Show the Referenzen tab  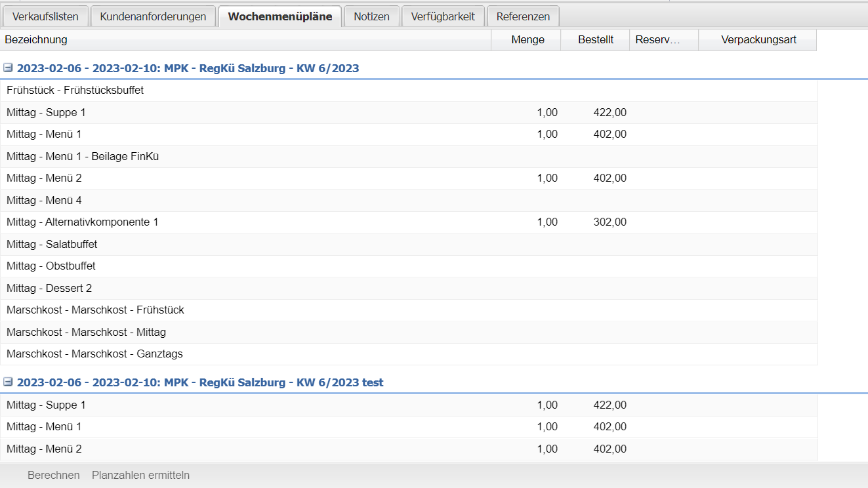point(523,16)
